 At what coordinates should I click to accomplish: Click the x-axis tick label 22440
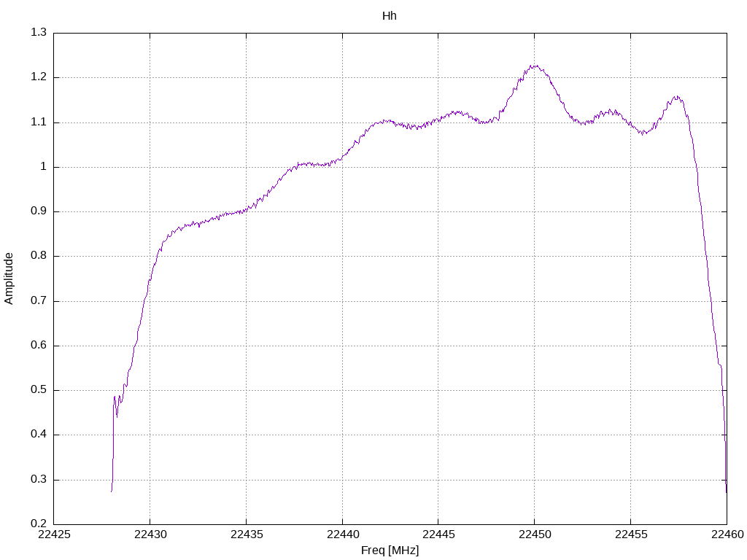343,534
